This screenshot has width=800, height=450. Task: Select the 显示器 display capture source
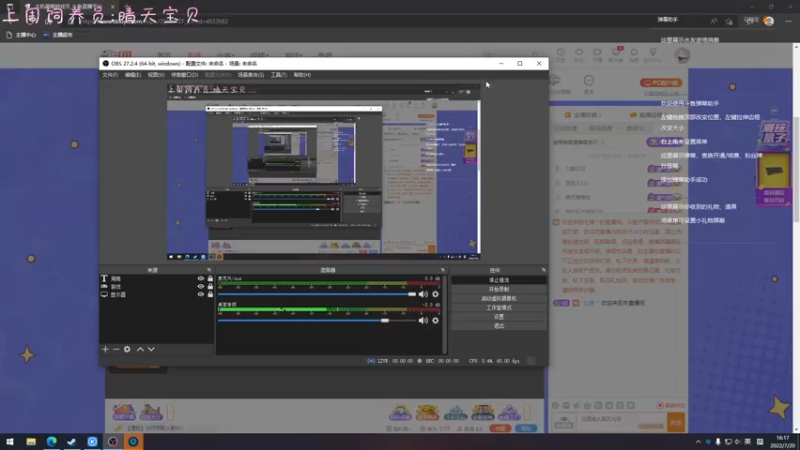pyautogui.click(x=157, y=294)
